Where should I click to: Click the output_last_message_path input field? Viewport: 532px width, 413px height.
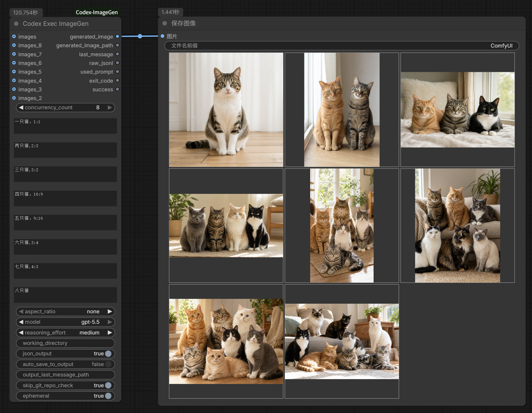tap(65, 375)
